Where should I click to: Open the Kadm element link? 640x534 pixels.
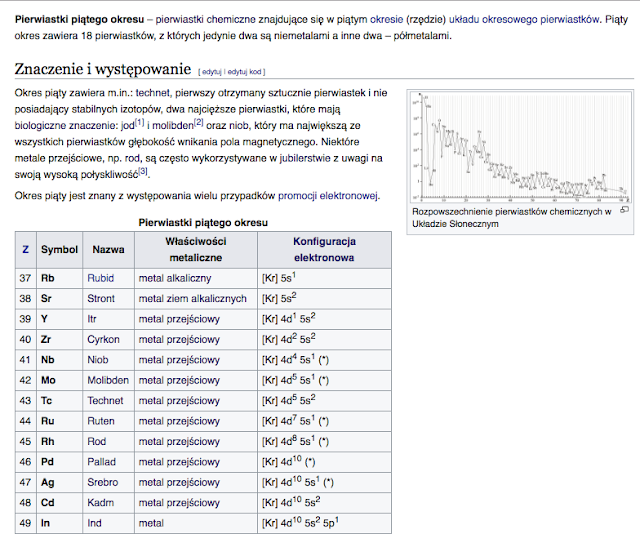coord(100,503)
